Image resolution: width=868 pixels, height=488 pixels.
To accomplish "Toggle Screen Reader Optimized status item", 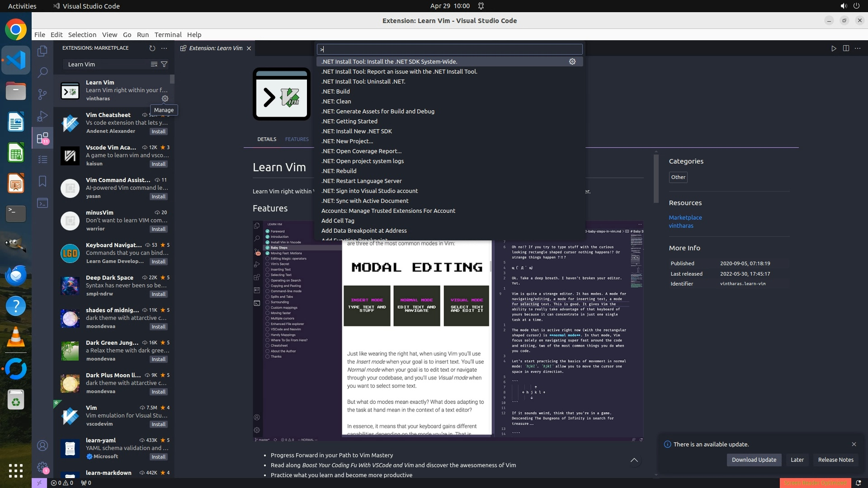I will 815,483.
